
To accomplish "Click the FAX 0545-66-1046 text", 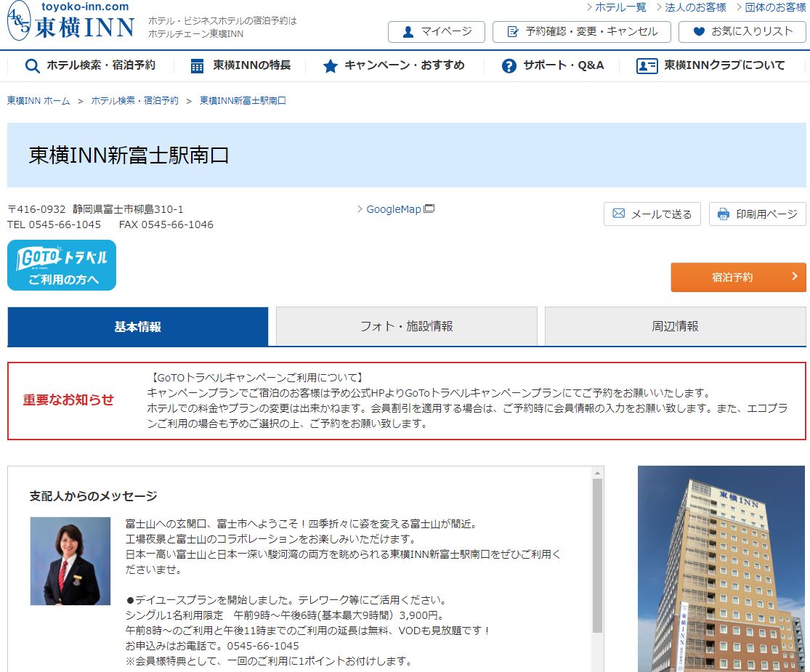I will pos(166,224).
